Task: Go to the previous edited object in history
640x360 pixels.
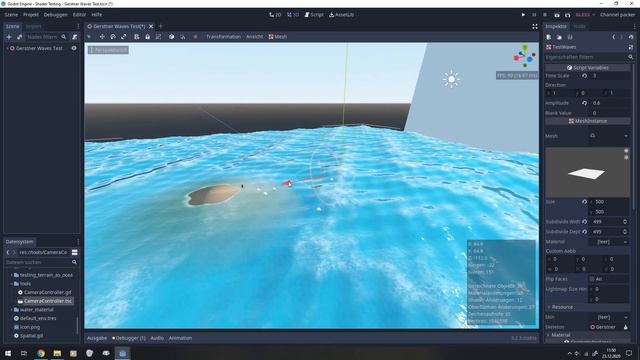Action: click(x=613, y=37)
